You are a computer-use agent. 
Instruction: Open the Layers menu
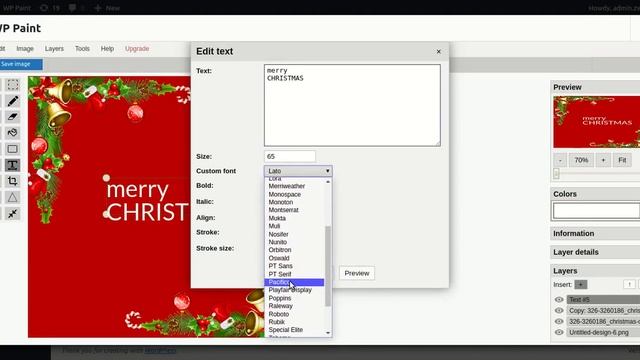(54, 49)
